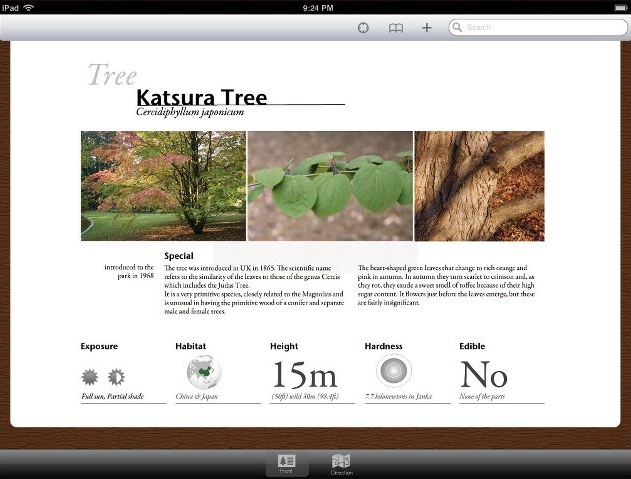Tap the Hardness circular gauge icon
The image size is (631, 479).
[394, 371]
